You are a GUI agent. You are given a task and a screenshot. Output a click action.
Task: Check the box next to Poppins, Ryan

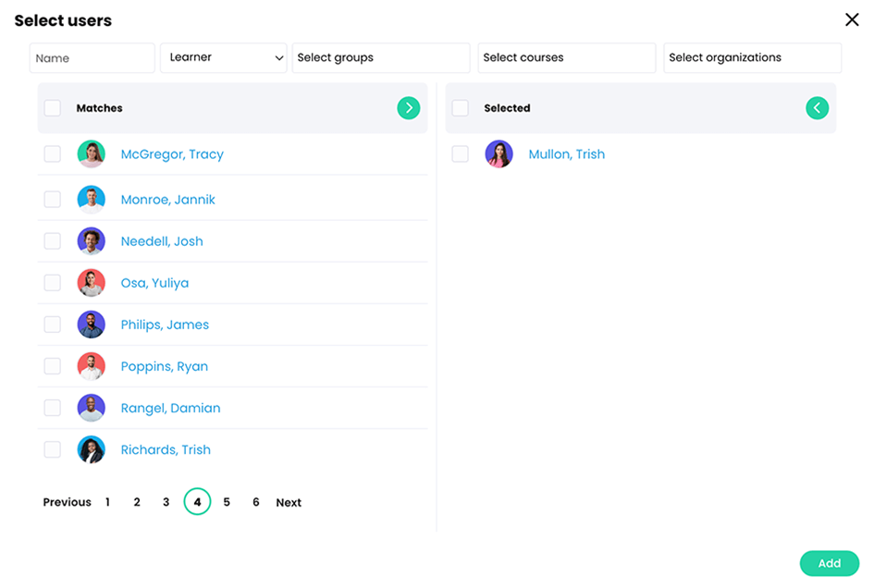pos(52,365)
